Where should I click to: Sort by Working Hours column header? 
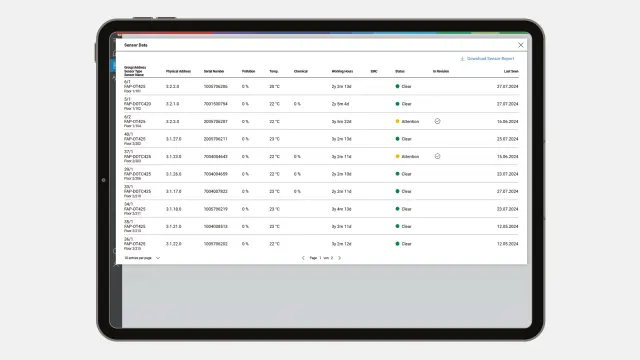click(342, 71)
